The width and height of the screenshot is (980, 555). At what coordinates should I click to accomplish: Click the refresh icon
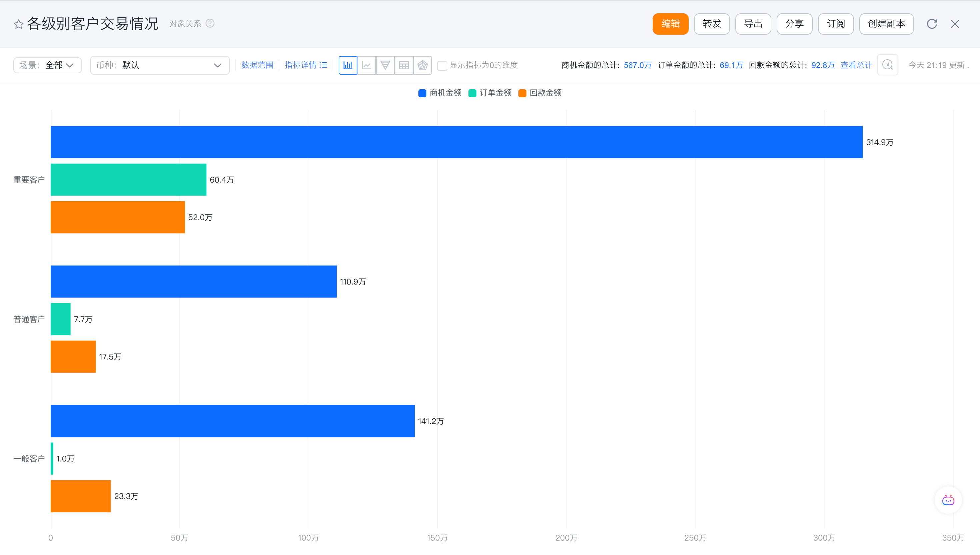[x=932, y=24]
